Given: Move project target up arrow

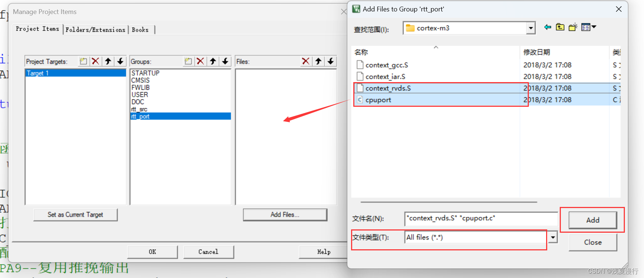Looking at the screenshot, I should point(108,61).
